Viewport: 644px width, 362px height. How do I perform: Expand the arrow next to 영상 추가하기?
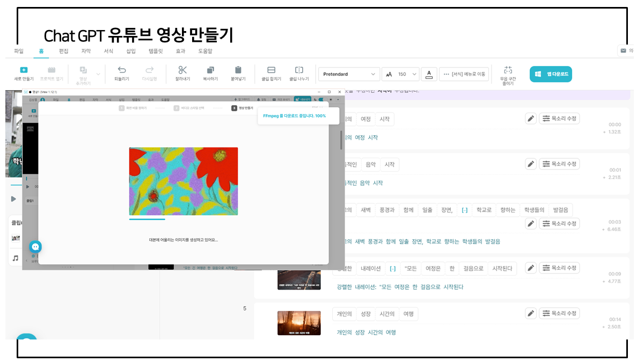[x=98, y=74]
